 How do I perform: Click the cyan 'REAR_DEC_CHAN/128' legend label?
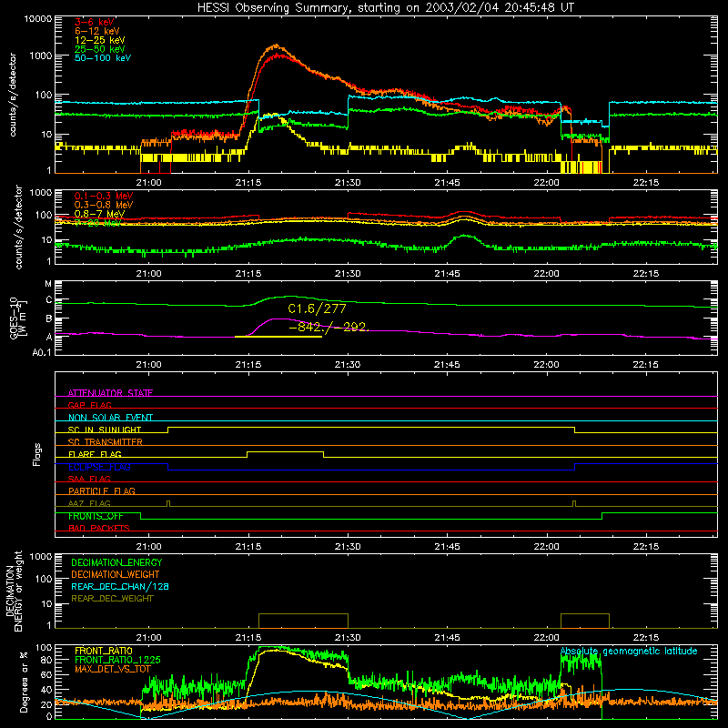(120, 587)
